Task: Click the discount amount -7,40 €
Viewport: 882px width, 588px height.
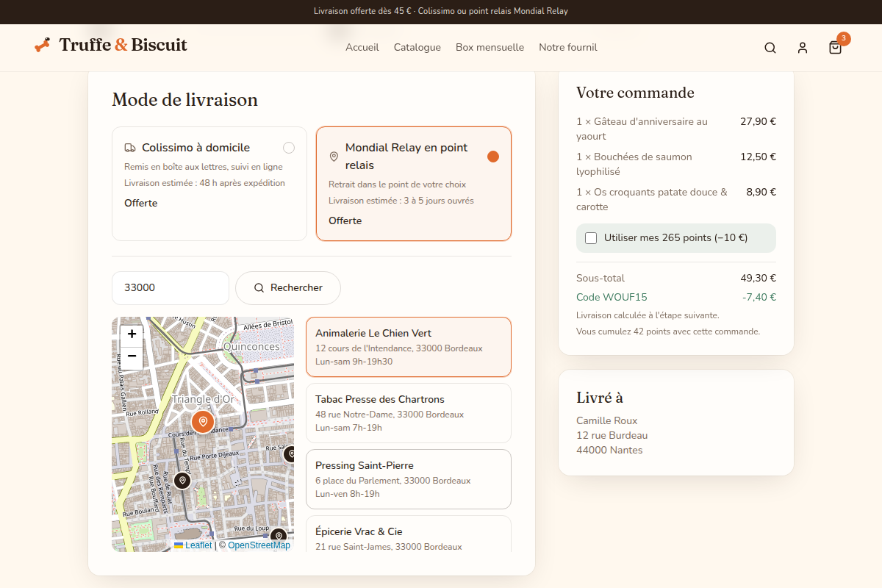Action: [759, 298]
